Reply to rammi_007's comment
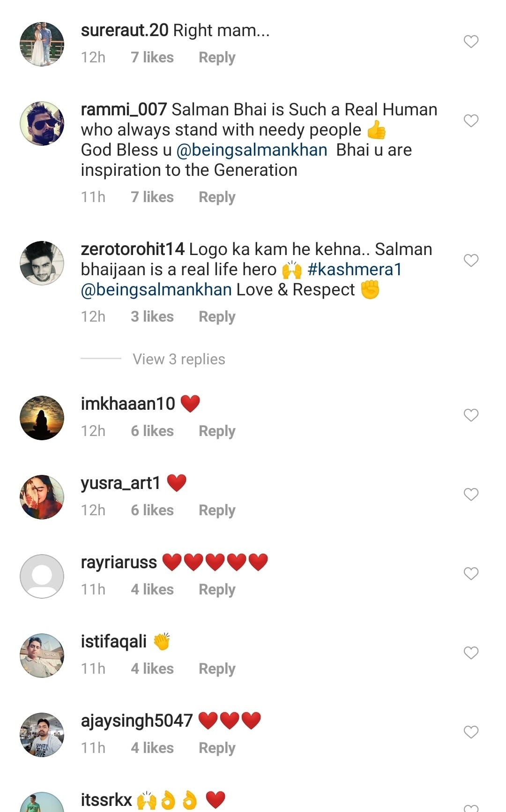Image resolution: width=506 pixels, height=812 pixels. point(217,197)
